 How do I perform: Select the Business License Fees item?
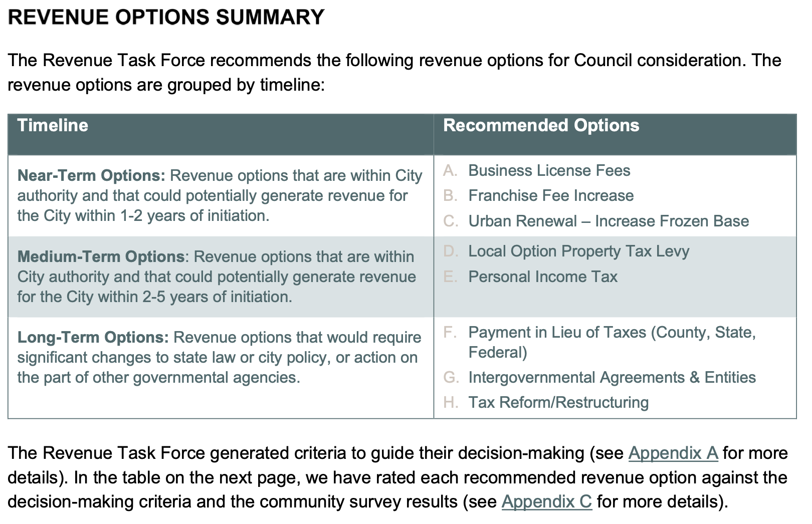pyautogui.click(x=549, y=171)
